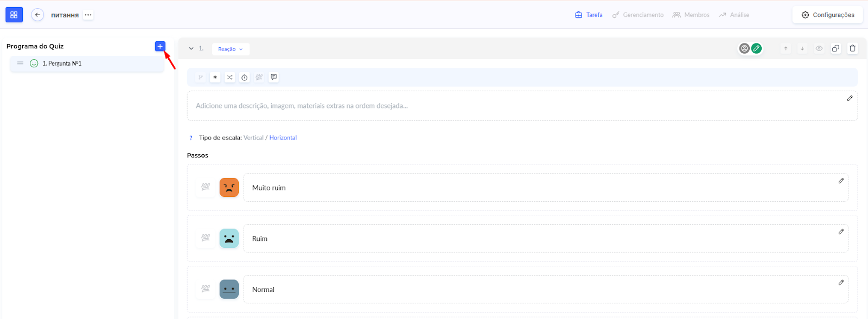Click the shuffle answers icon
868x319 pixels.
point(230,78)
